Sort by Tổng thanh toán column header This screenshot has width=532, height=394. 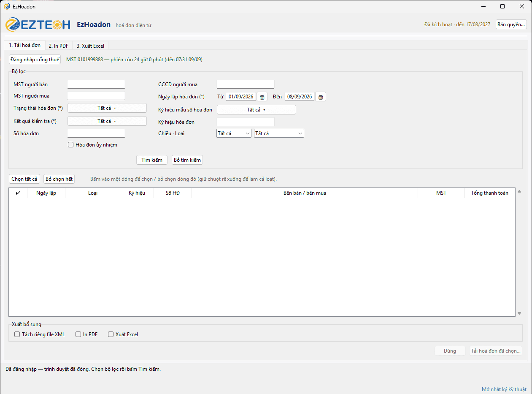point(489,193)
